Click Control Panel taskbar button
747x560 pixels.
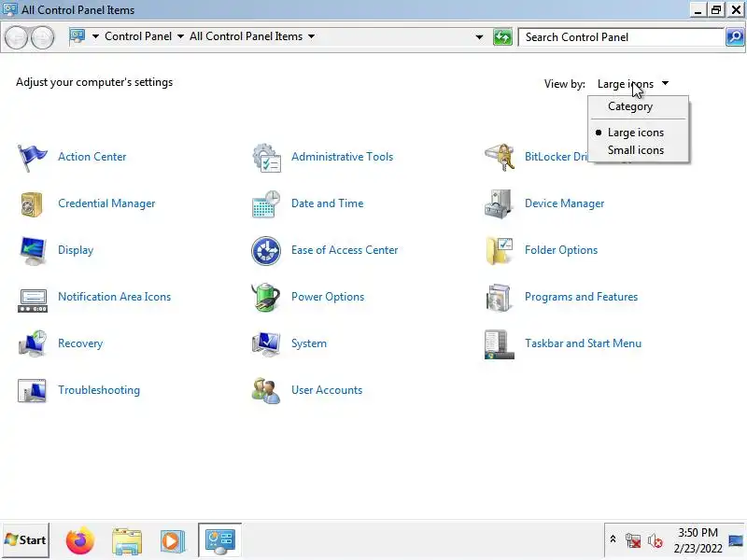coord(219,540)
